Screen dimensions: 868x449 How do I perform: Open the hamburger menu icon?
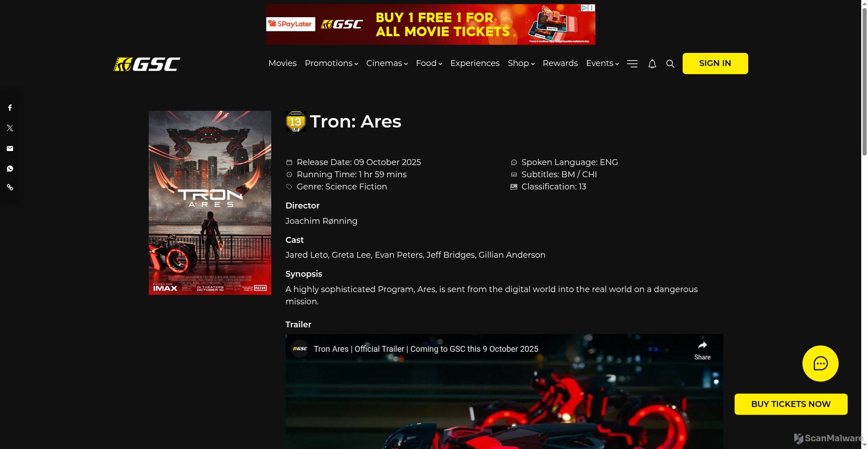pos(632,64)
